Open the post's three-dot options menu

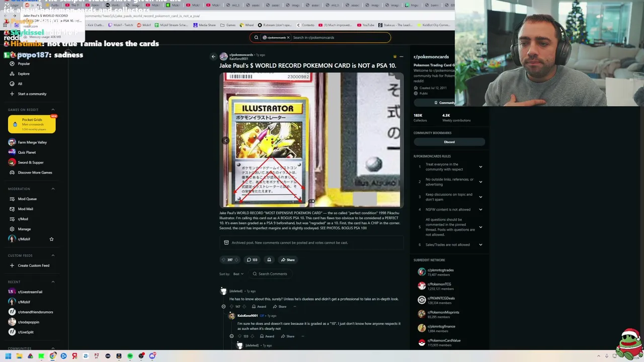pyautogui.click(x=401, y=57)
